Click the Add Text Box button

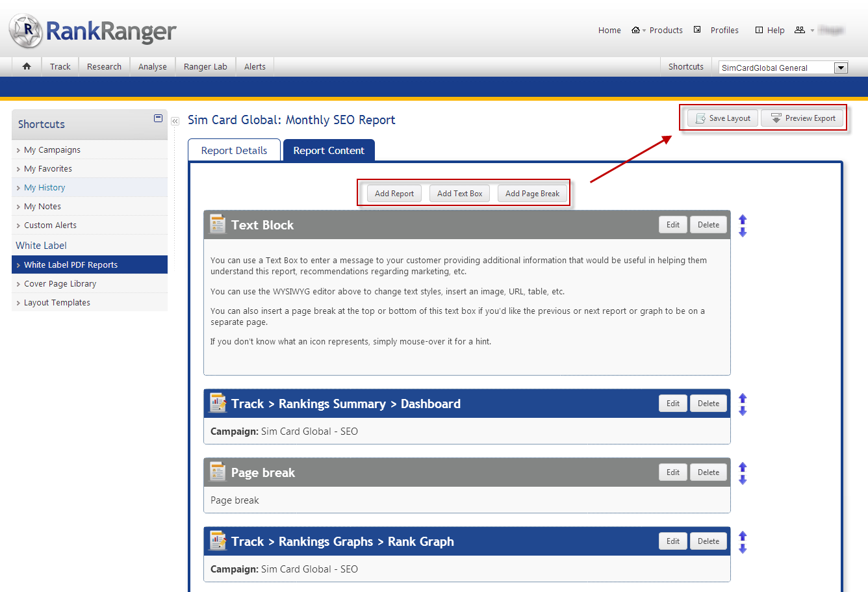pyautogui.click(x=459, y=194)
